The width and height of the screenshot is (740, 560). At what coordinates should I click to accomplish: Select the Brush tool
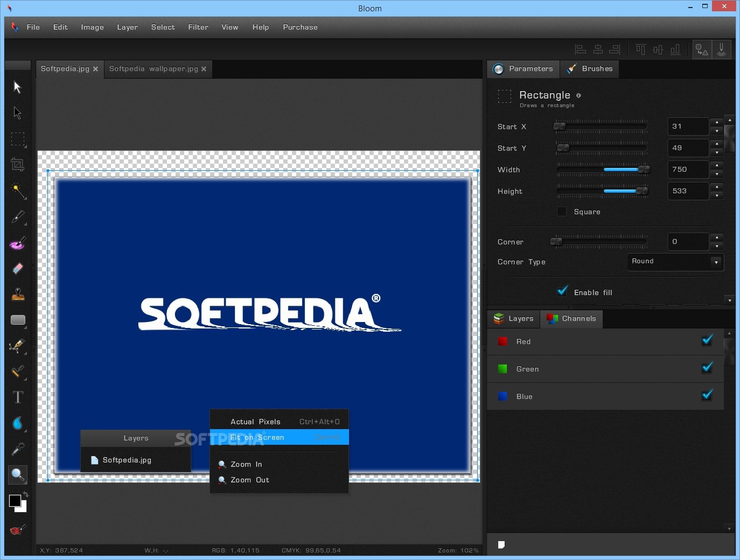coord(18,217)
